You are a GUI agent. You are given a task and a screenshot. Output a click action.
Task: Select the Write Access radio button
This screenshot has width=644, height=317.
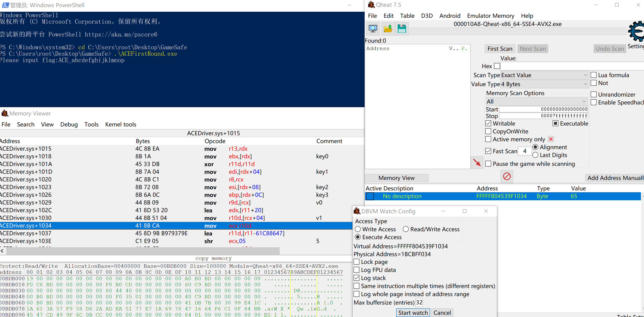click(x=358, y=229)
